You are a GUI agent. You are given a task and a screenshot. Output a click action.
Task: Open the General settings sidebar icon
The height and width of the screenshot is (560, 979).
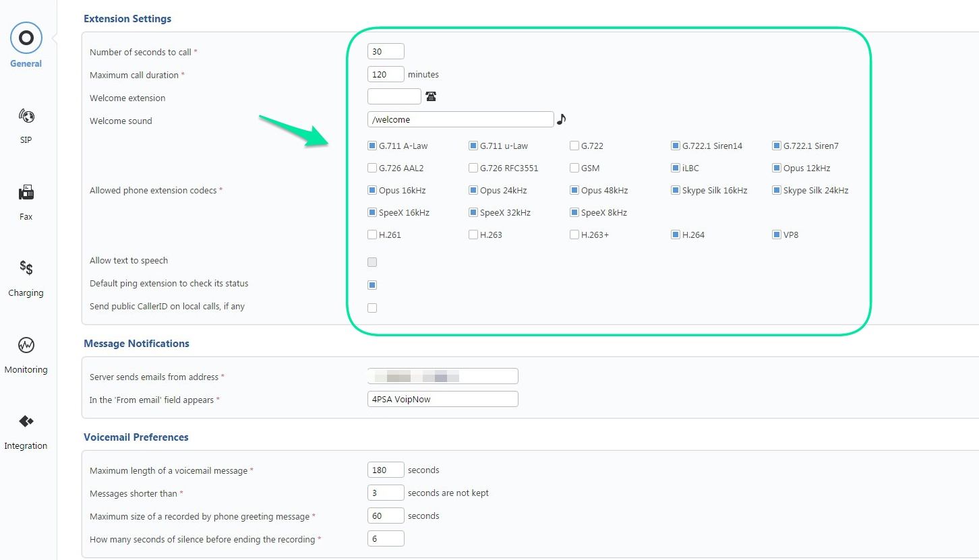point(26,38)
